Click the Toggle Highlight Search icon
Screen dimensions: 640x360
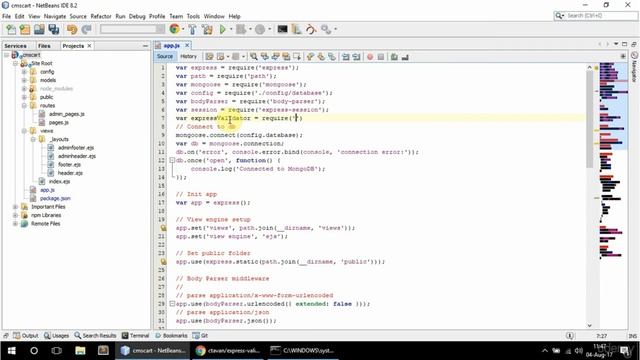286,57
